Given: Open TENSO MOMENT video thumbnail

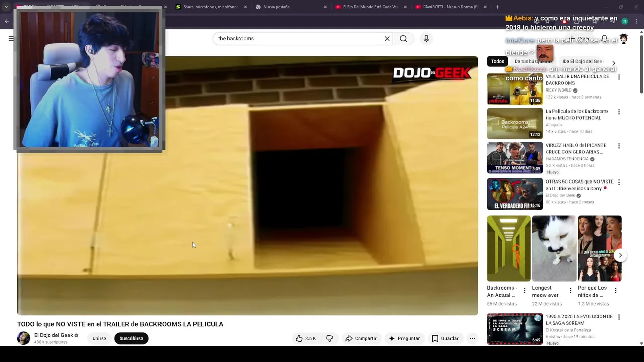Looking at the screenshot, I should pos(515,158).
